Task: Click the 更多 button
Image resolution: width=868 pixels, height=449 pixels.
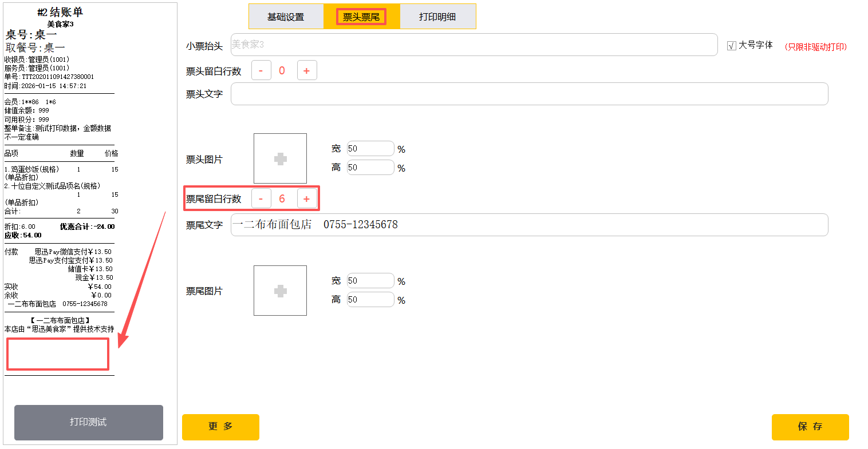Action: 220,427
